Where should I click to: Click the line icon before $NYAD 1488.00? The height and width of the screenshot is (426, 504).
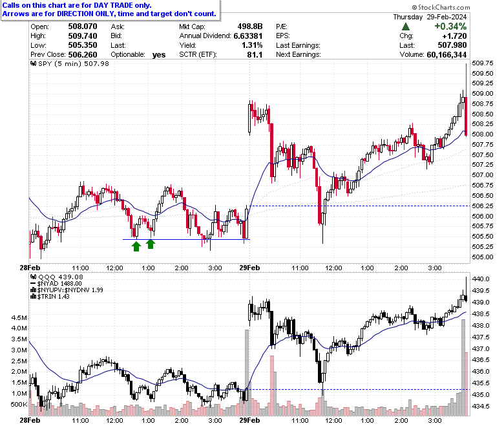[33, 284]
